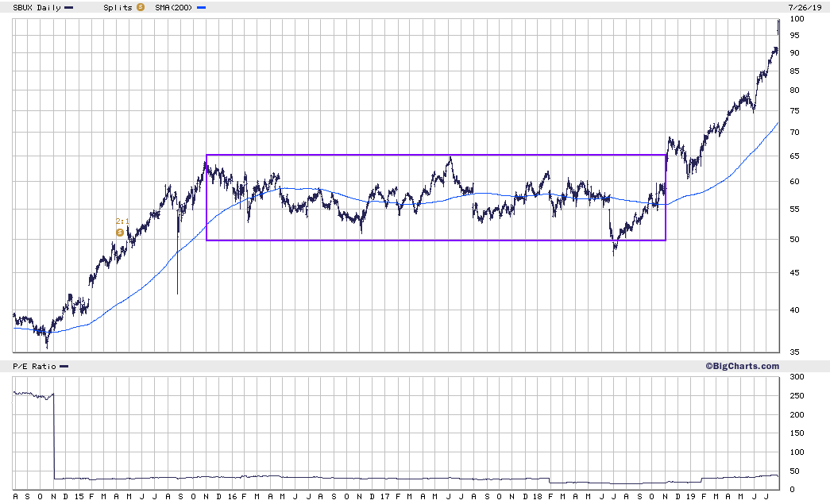Click the 40 price axis label
The width and height of the screenshot is (830, 504).
click(x=794, y=310)
